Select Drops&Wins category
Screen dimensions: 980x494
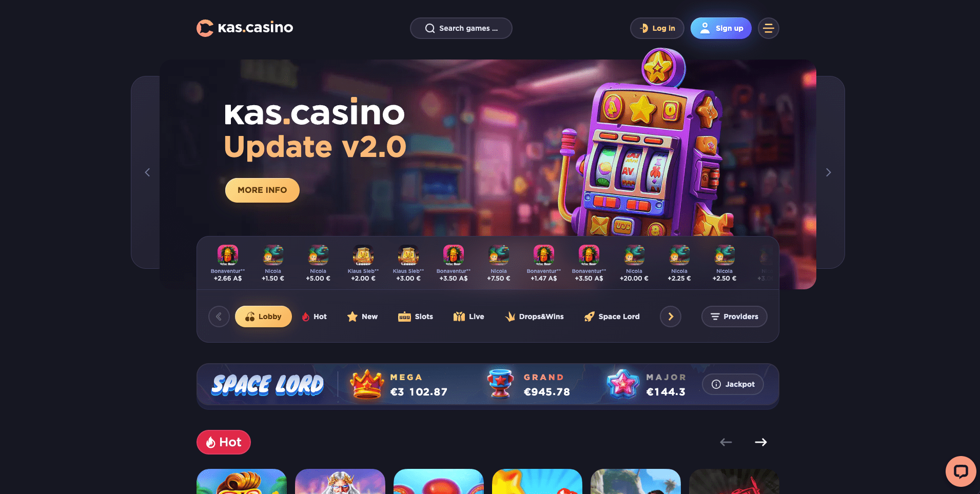pos(534,317)
